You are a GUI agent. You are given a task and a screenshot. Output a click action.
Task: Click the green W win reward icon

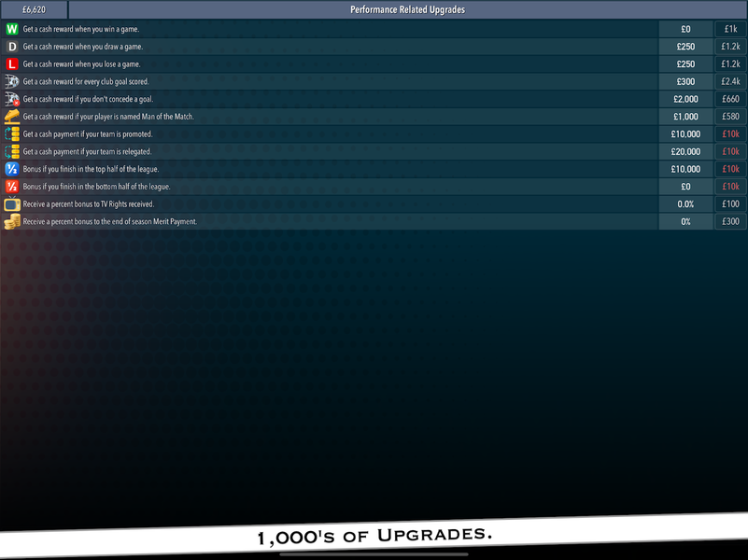pos(12,29)
